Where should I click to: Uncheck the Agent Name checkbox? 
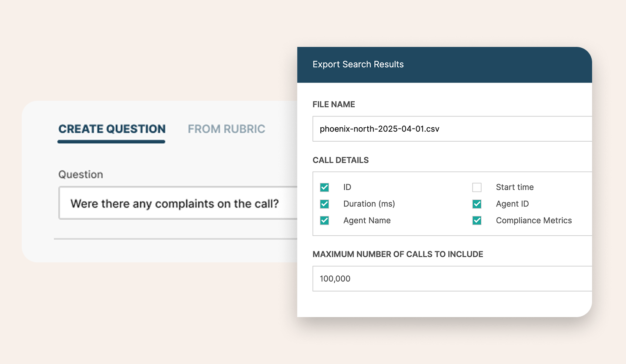click(324, 220)
